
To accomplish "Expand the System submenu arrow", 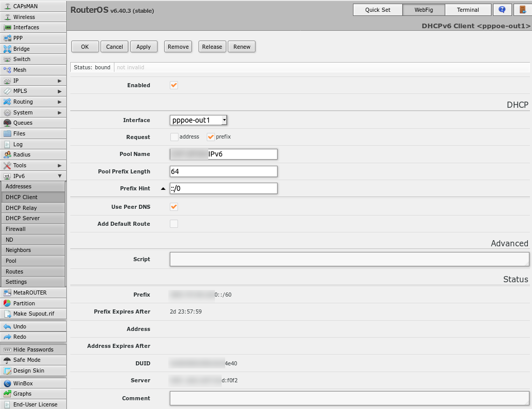I will click(60, 113).
